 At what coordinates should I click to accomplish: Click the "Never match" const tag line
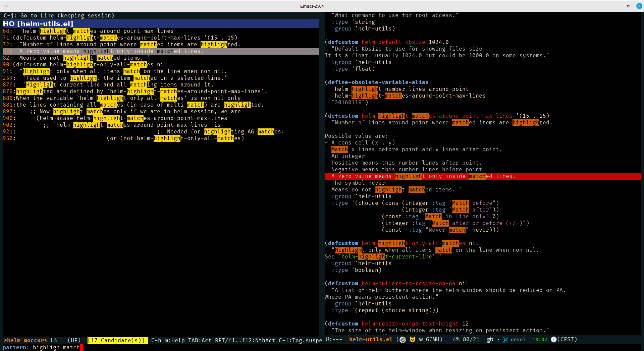[x=440, y=230]
